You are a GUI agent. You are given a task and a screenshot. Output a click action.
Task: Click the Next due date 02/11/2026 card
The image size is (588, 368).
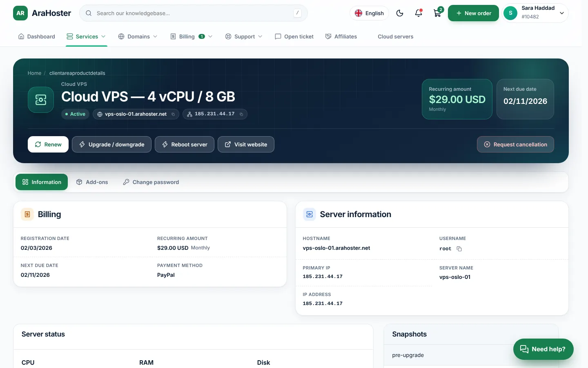click(x=525, y=99)
